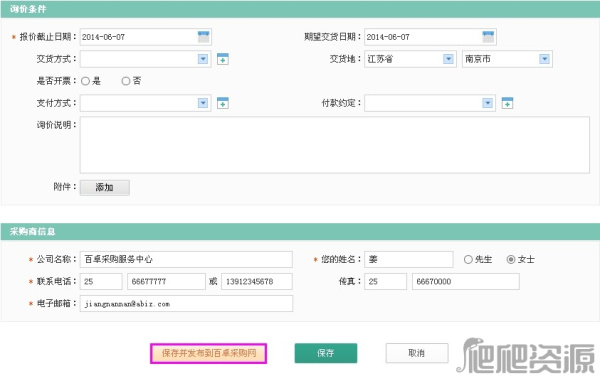Viewport: 600px width, 381px height.
Task: Select 否 for 是否开票
Action: [126, 81]
